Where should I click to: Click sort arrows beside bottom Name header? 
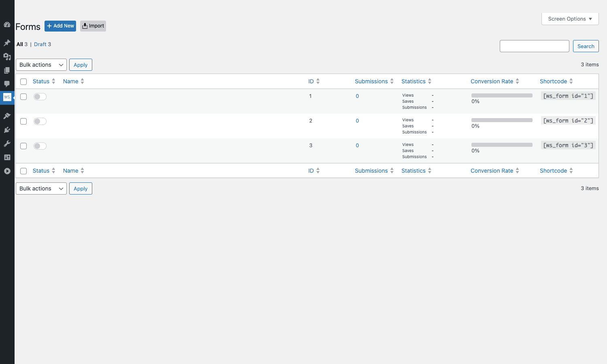pyautogui.click(x=82, y=171)
